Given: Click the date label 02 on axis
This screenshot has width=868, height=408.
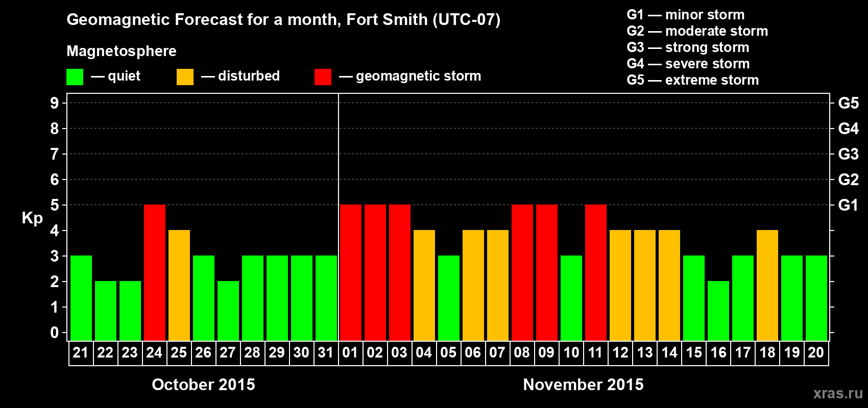Looking at the screenshot, I should tap(375, 352).
